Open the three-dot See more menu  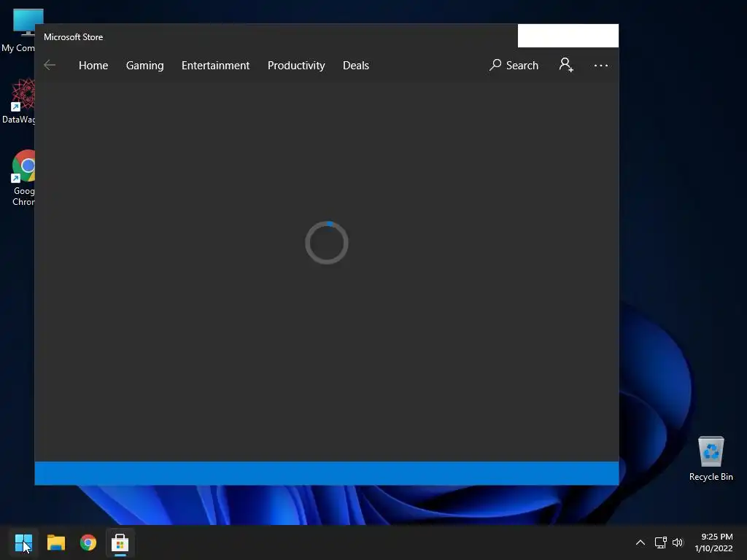601,65
